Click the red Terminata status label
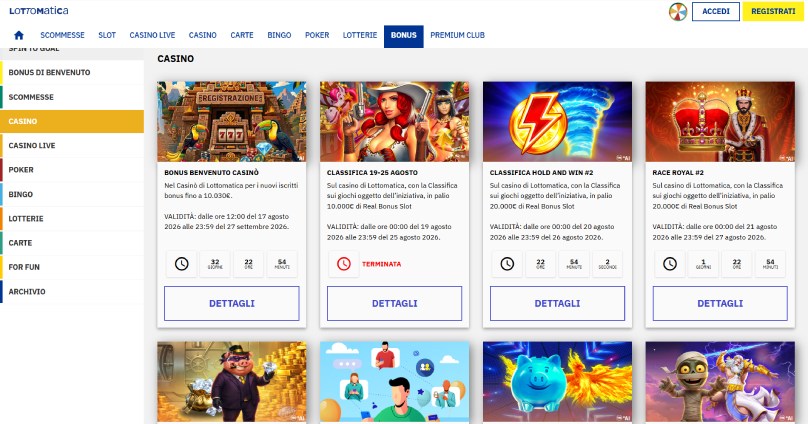808x424 pixels. (381, 264)
